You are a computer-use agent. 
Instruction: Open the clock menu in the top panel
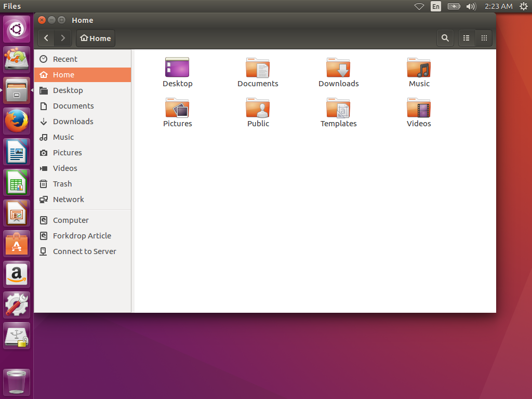[498, 6]
